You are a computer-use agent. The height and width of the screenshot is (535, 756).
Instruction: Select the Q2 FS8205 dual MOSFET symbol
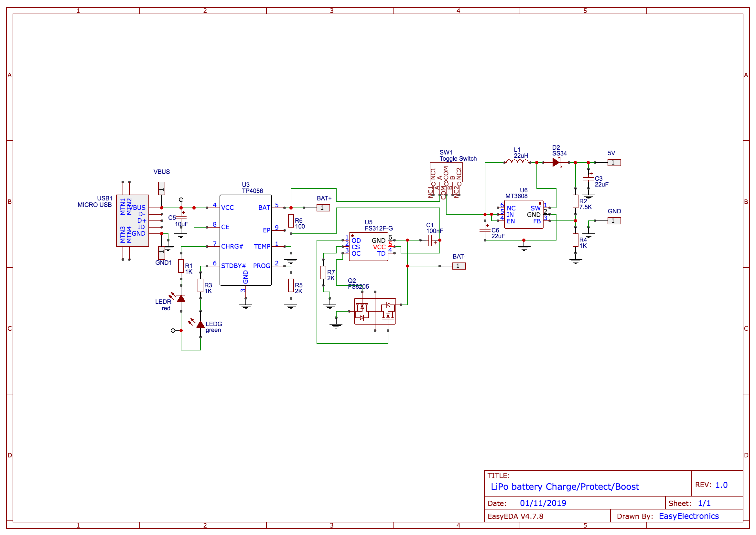click(x=375, y=311)
